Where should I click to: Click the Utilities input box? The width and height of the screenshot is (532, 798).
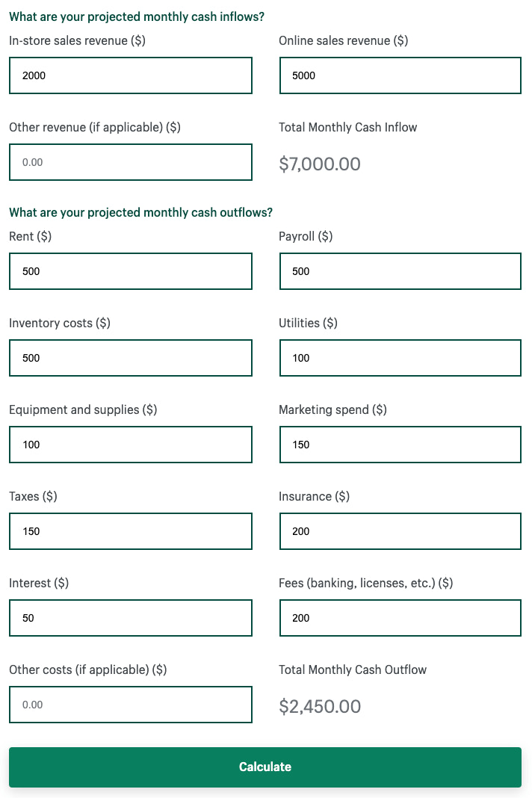pos(400,358)
